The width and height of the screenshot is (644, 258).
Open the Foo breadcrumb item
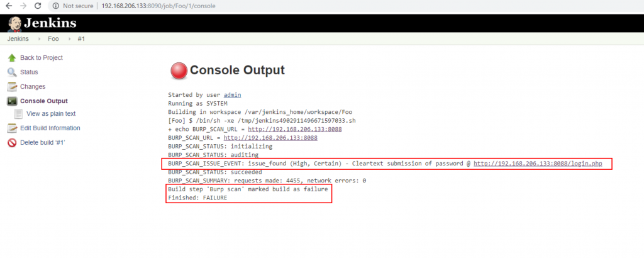coord(53,38)
